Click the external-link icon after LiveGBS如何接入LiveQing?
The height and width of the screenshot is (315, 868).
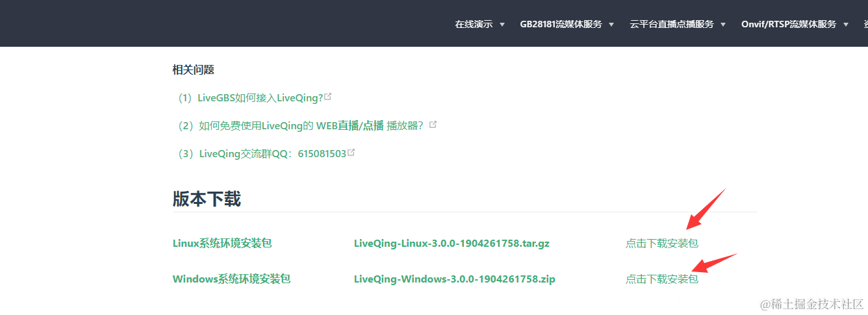tap(328, 97)
